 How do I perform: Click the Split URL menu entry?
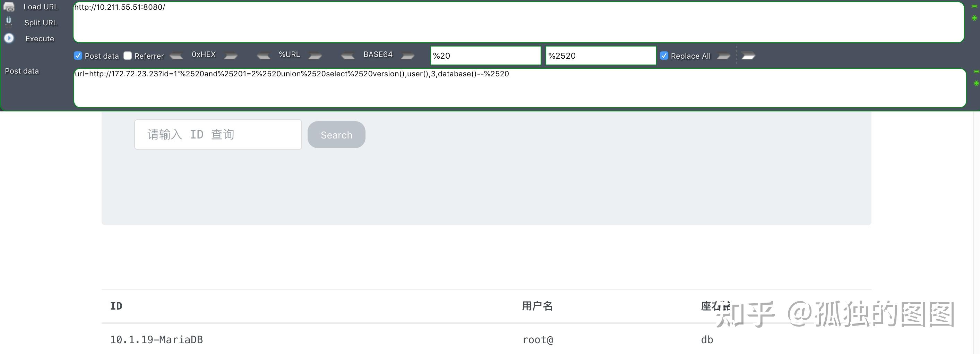[x=41, y=23]
